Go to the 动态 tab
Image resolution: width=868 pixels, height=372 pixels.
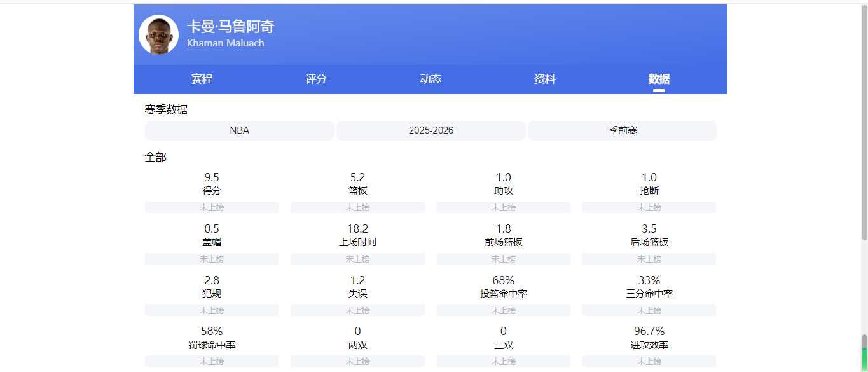click(x=431, y=79)
